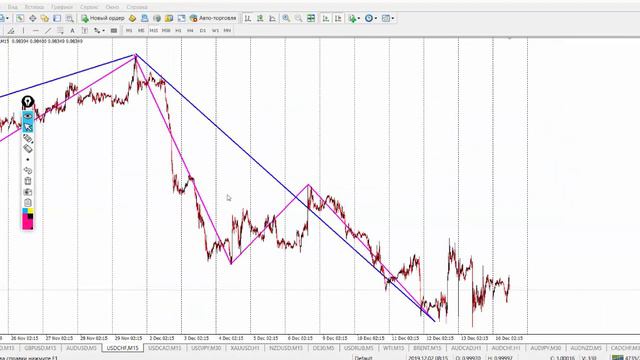Select the arrow cursor tool

point(28,127)
